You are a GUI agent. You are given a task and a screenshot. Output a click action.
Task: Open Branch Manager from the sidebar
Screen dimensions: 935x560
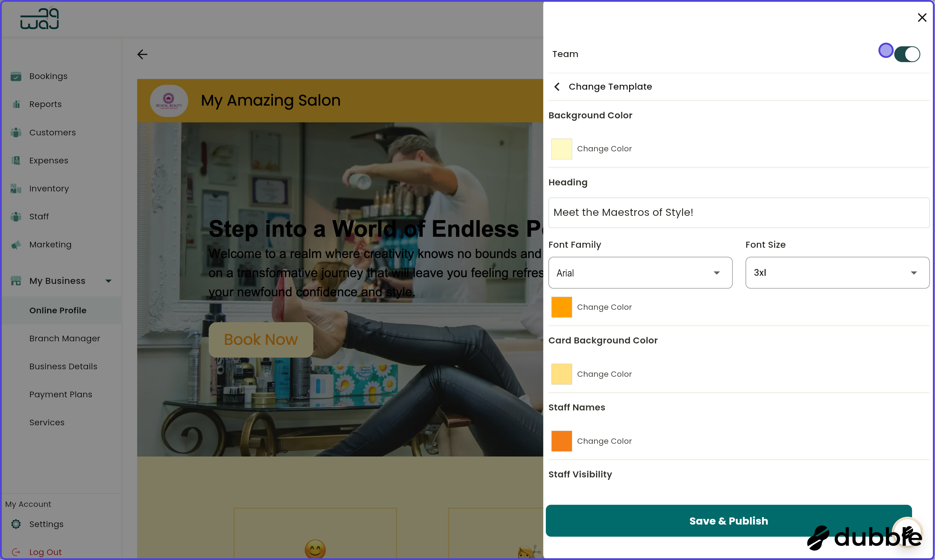pos(65,338)
